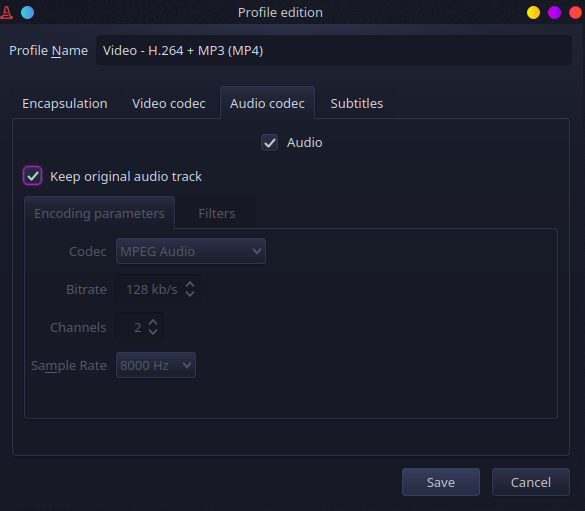Close dialog with the red circle button
Screen dimensions: 585x511
576,13
